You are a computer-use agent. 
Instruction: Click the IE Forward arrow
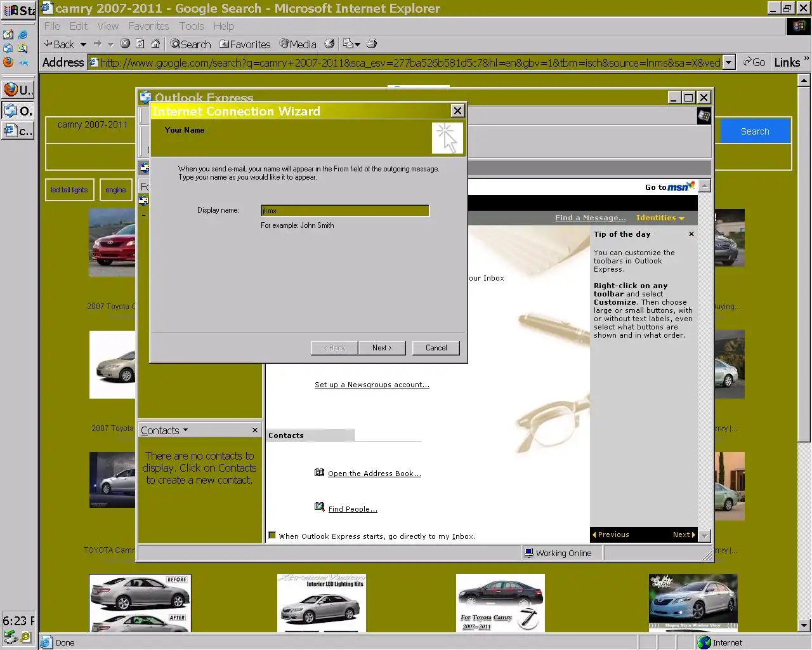tap(97, 44)
